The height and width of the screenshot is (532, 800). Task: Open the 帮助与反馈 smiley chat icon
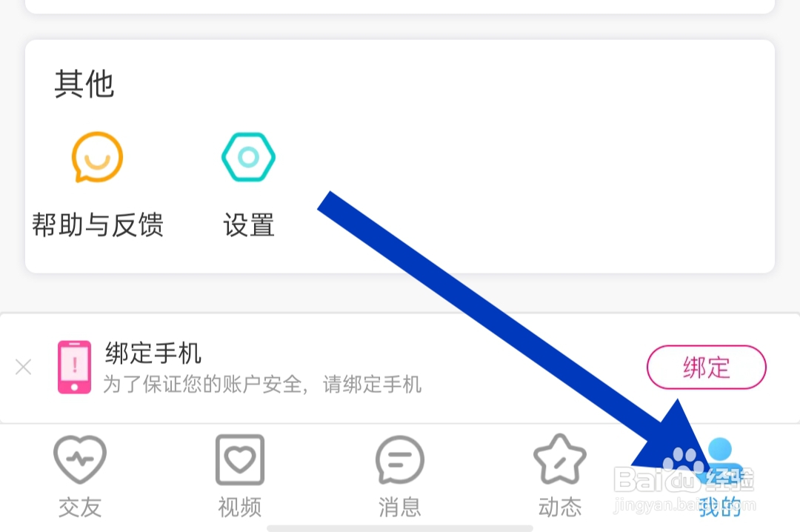[97, 157]
